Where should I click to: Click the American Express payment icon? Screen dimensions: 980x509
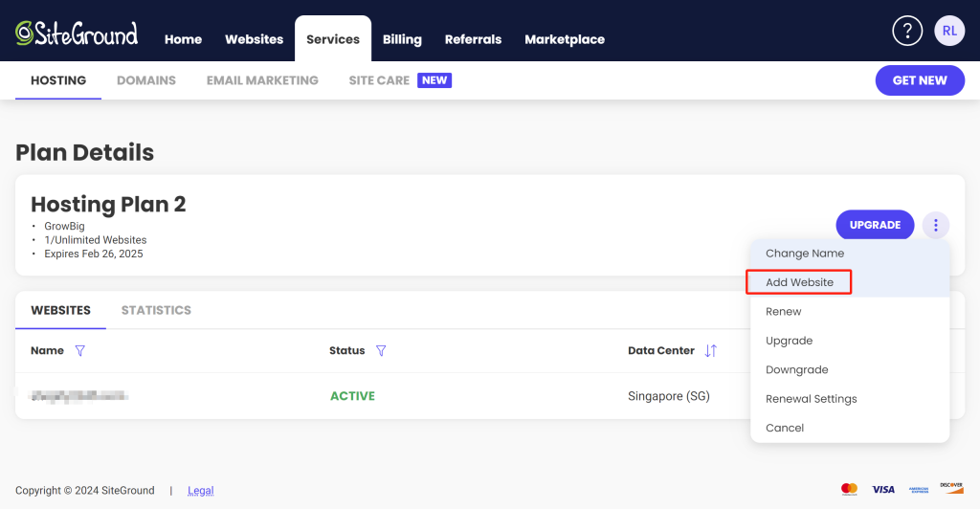[x=918, y=490]
